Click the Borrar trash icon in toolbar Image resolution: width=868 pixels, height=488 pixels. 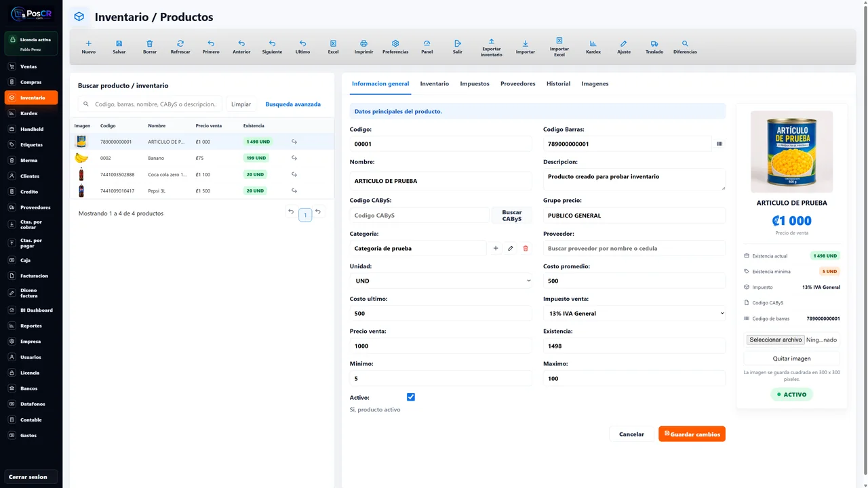pyautogui.click(x=150, y=43)
